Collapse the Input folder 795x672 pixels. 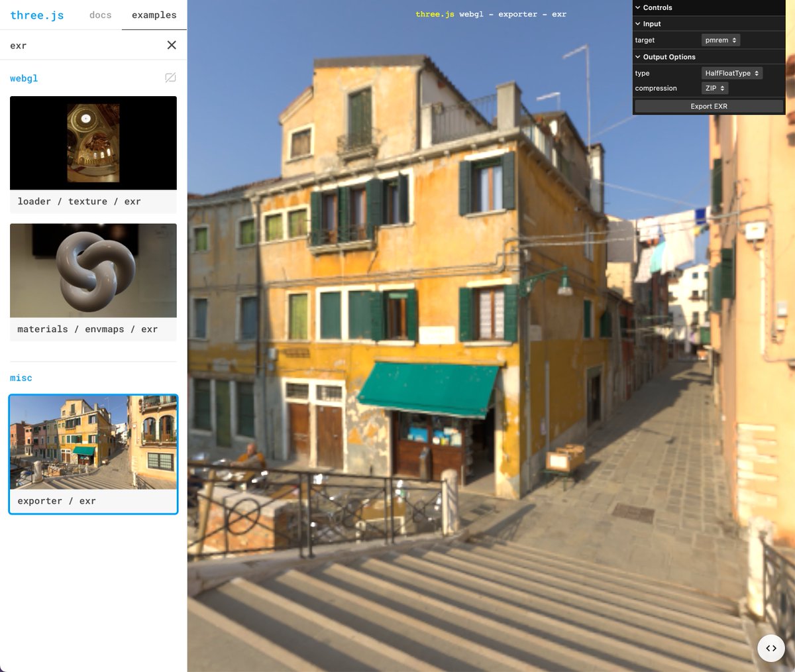[x=709, y=24]
